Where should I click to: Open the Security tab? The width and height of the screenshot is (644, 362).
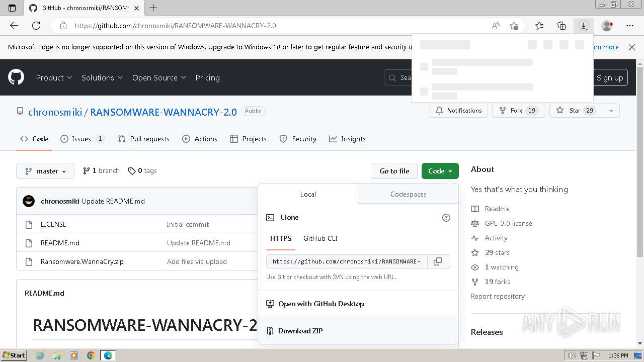298,139
